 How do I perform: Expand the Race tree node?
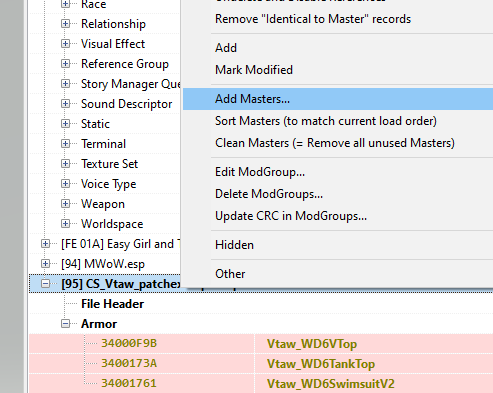click(x=66, y=4)
